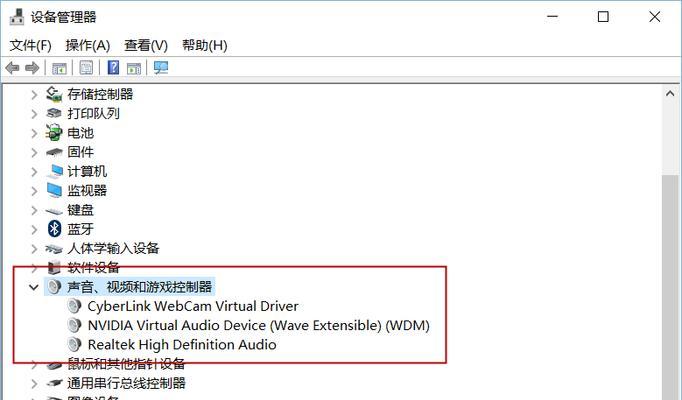
Task: Click the action pane toolbar icon
Action: point(134,68)
